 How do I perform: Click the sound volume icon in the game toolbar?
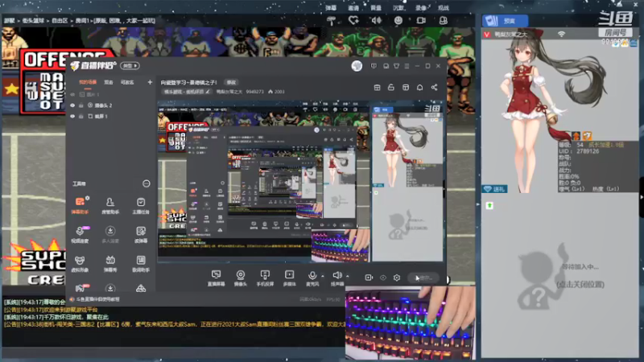376,20
